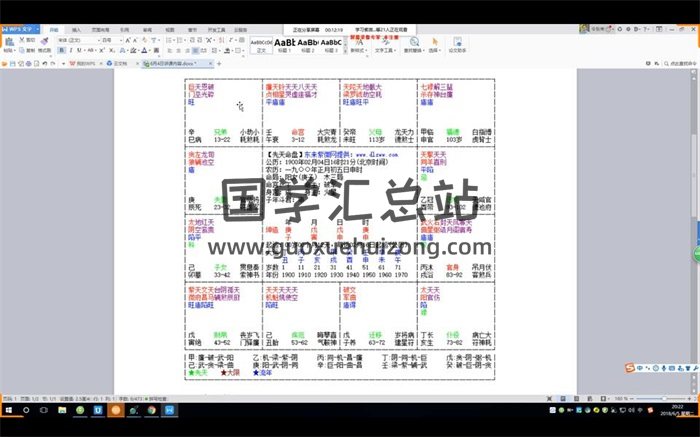Image resolution: width=700 pixels, height=437 pixels.
Task: Select the Format Painter brush
Action: [44, 42]
